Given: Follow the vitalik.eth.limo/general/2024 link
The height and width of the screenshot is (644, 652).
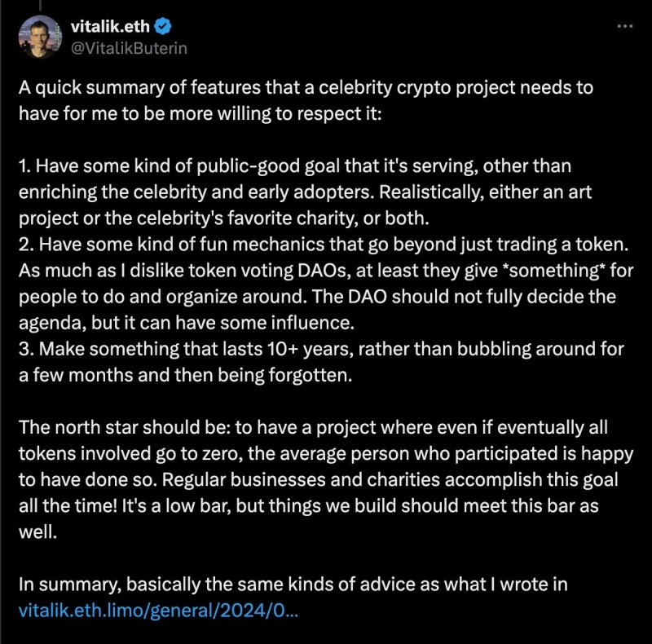Looking at the screenshot, I should (x=157, y=610).
